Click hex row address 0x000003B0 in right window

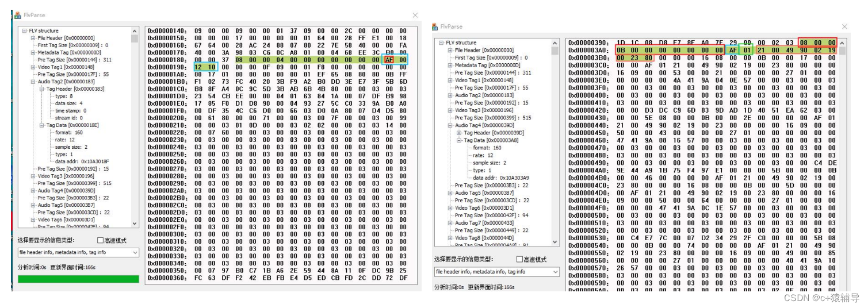coord(588,57)
